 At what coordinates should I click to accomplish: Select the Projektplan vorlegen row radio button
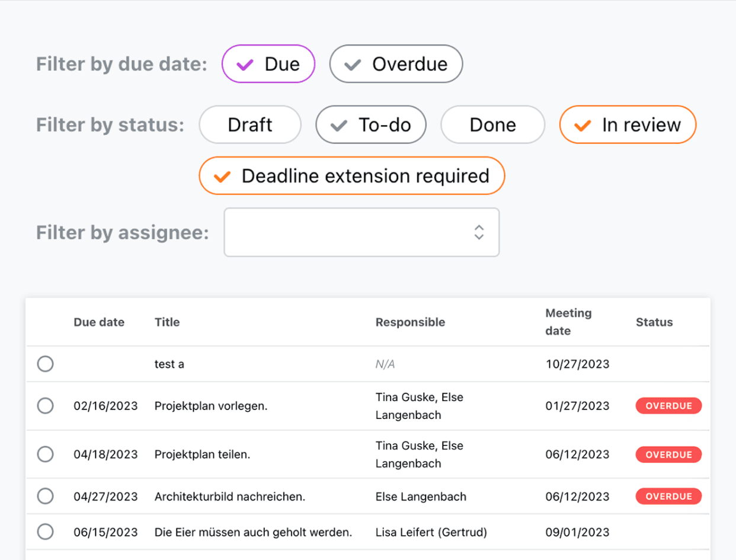[46, 406]
